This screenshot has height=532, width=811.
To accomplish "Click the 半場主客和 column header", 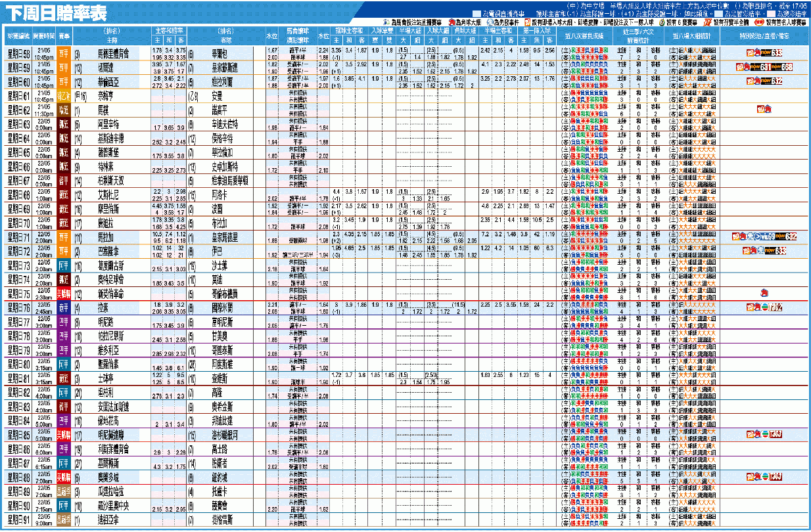I will pos(498,30).
